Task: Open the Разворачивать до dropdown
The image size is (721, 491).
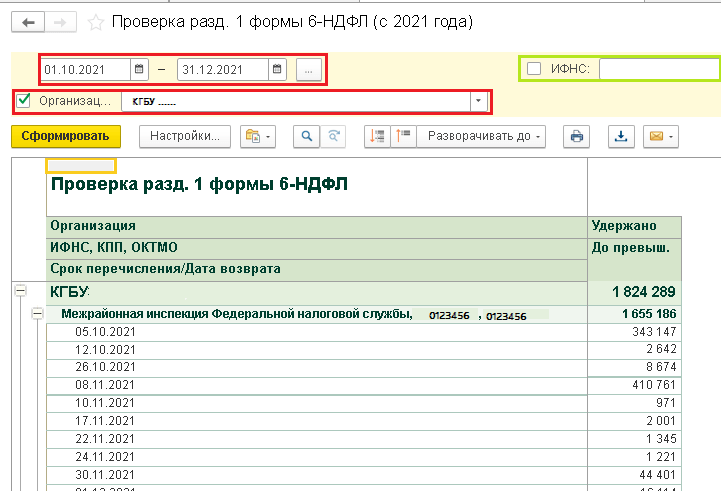Action: (x=484, y=136)
